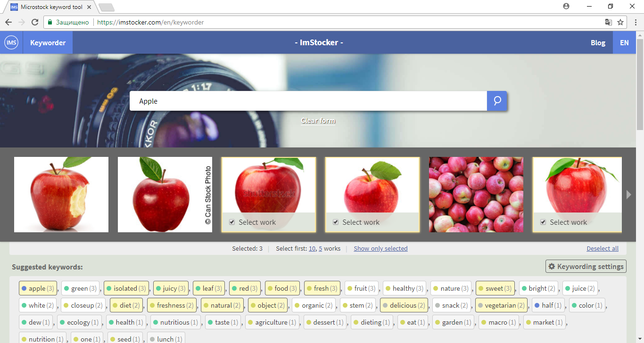Toggle the fresh keyword tag
The image size is (644, 343).
[x=322, y=288]
